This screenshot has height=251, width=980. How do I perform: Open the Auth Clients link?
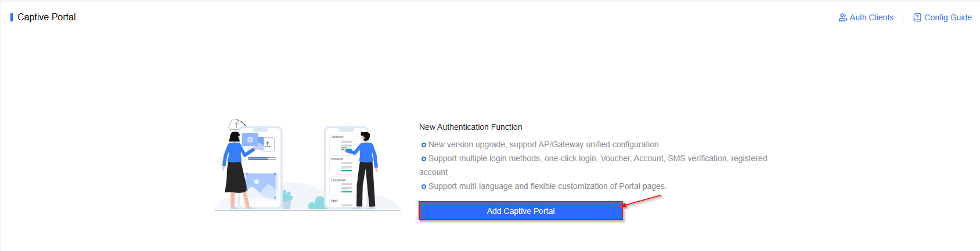871,17
